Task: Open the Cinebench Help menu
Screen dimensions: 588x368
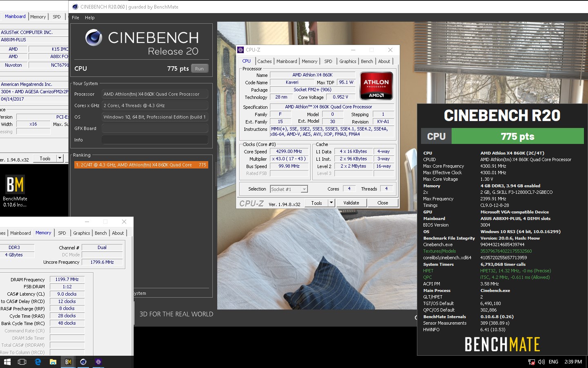Action: [x=90, y=18]
